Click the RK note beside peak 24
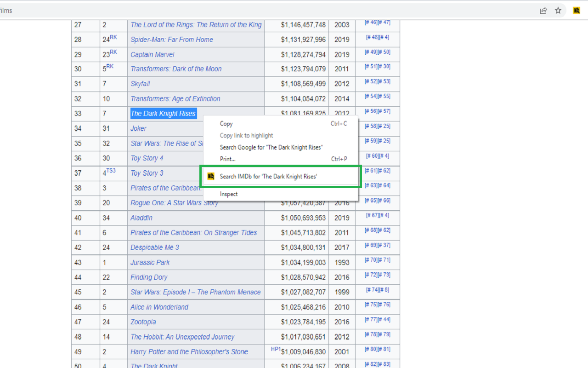 [x=113, y=37]
